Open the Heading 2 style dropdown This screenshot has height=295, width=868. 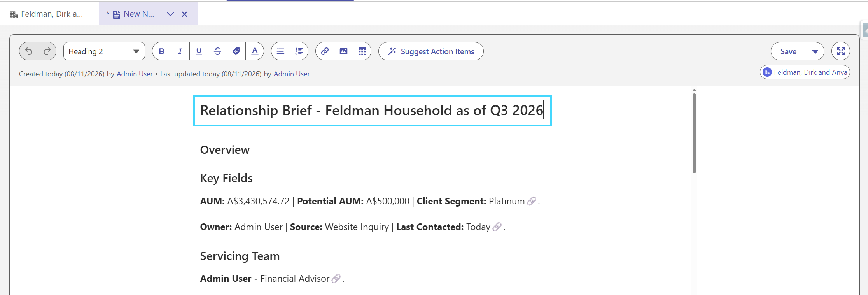point(104,51)
